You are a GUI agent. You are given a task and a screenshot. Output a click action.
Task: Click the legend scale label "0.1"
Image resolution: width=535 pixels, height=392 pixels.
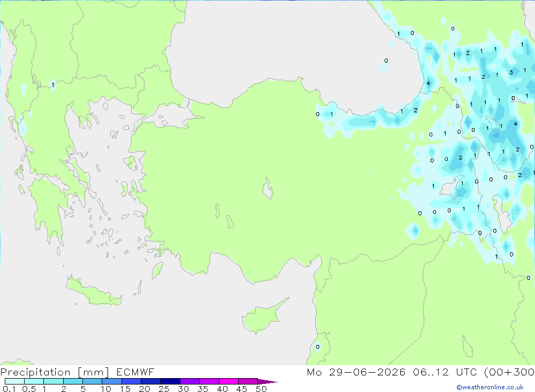(9, 389)
